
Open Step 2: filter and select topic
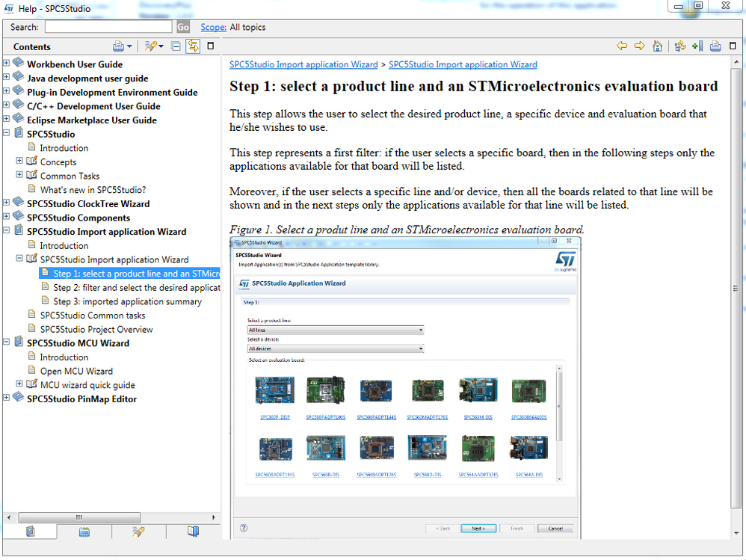(137, 287)
